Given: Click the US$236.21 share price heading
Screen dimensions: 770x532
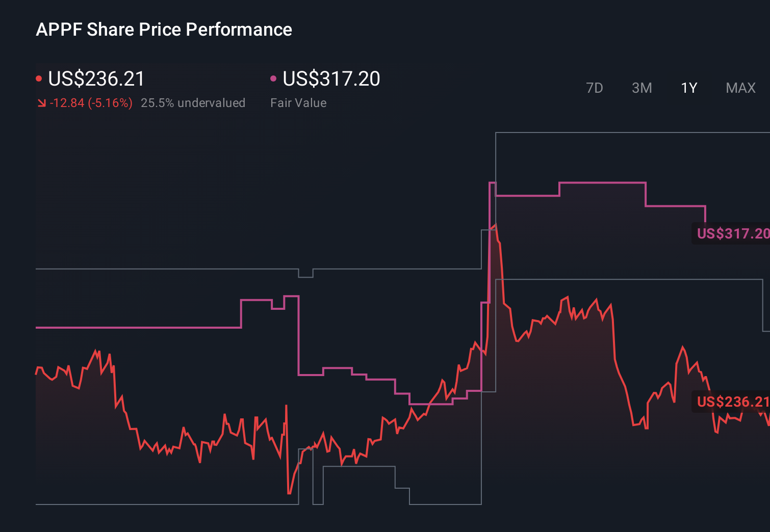Looking at the screenshot, I should [96, 79].
